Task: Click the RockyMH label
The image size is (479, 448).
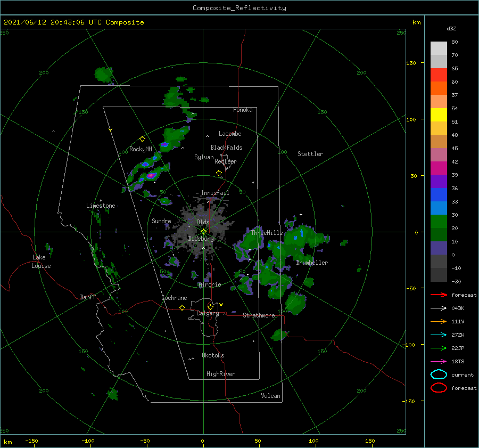Action: (x=141, y=149)
